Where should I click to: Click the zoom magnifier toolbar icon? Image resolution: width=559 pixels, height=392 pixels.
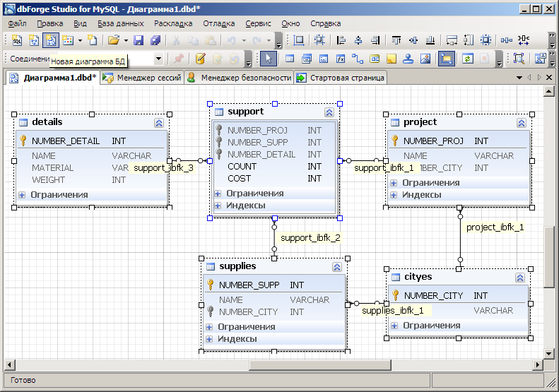[x=518, y=59]
